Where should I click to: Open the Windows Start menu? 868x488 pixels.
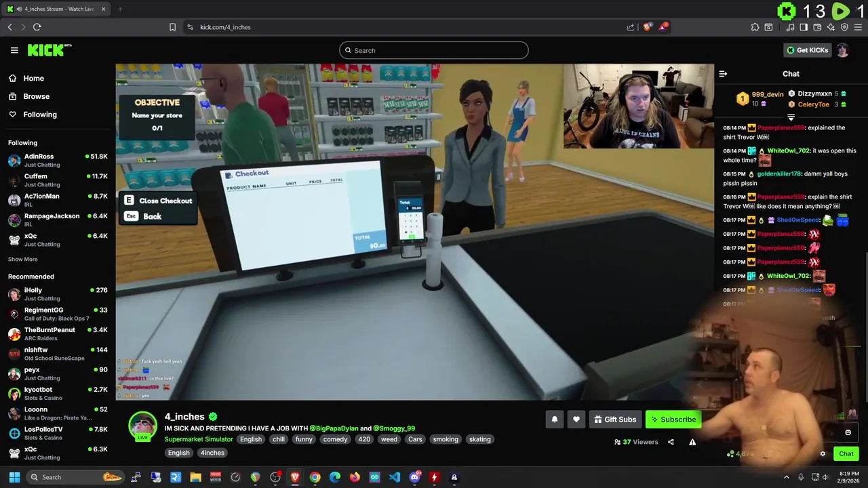[14, 477]
